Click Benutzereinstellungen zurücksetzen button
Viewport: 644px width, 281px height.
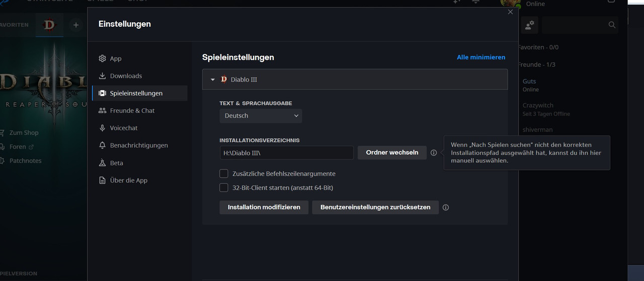375,207
